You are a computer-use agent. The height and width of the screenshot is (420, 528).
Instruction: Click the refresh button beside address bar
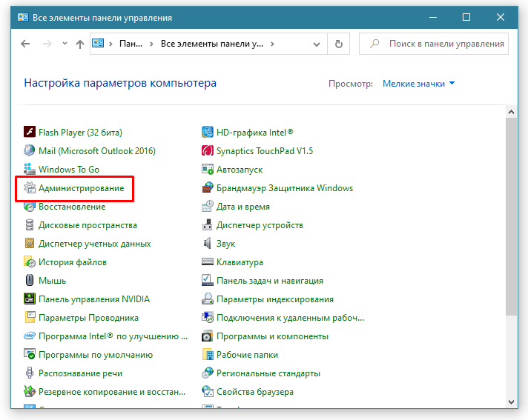pos(339,44)
